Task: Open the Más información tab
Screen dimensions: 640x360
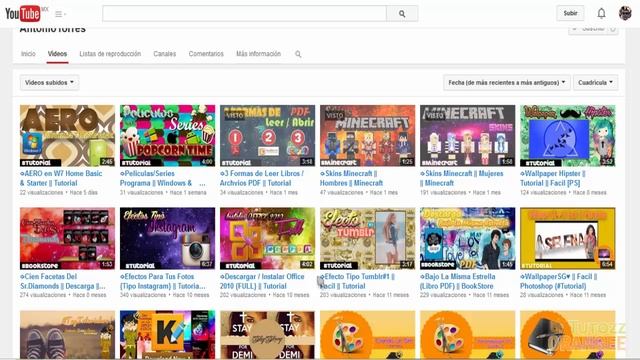Action: (258, 54)
